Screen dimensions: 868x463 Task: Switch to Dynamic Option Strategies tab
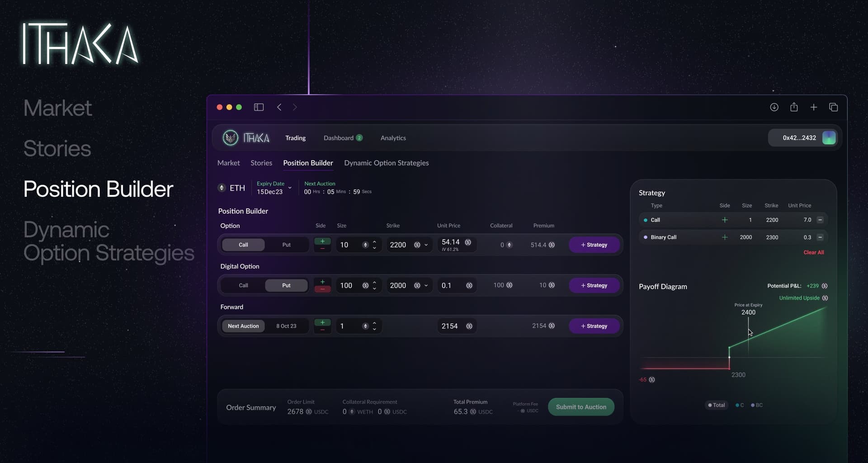click(386, 163)
